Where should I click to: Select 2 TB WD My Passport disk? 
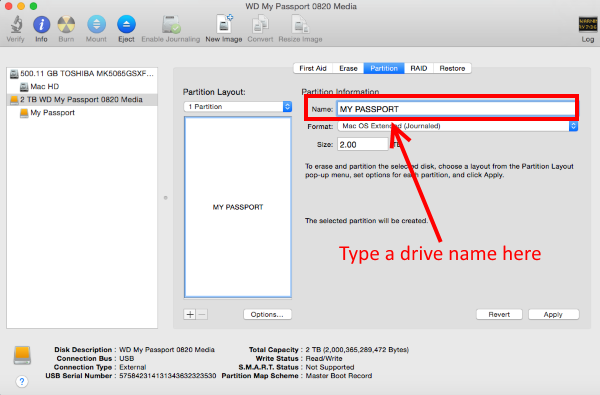pyautogui.click(x=82, y=100)
